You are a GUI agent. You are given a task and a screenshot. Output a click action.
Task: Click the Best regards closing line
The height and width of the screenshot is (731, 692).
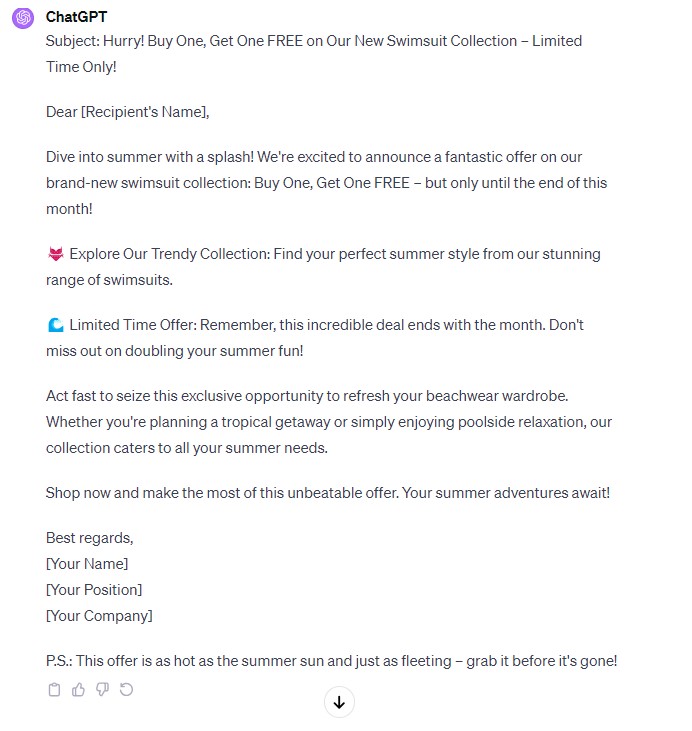pyautogui.click(x=90, y=538)
